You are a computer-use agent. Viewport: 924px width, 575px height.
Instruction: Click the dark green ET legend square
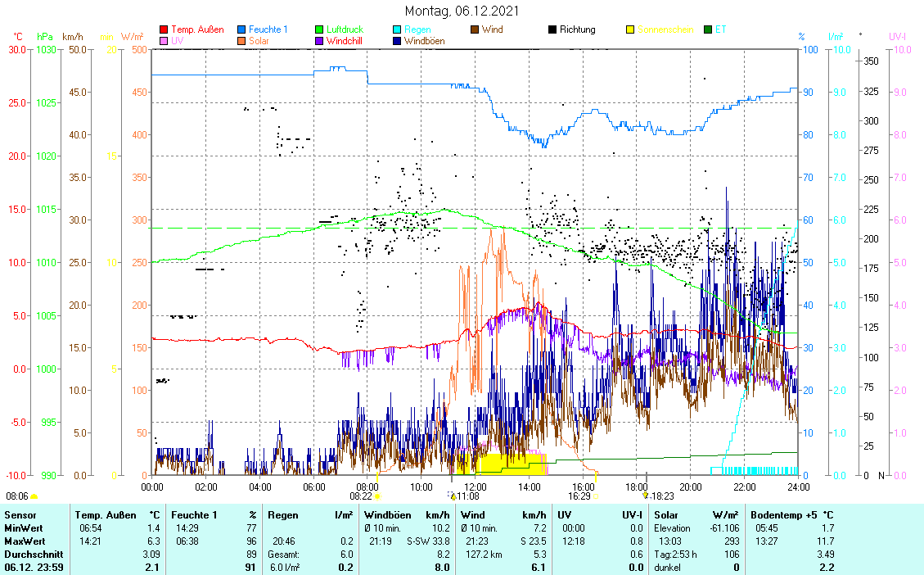tap(708, 29)
